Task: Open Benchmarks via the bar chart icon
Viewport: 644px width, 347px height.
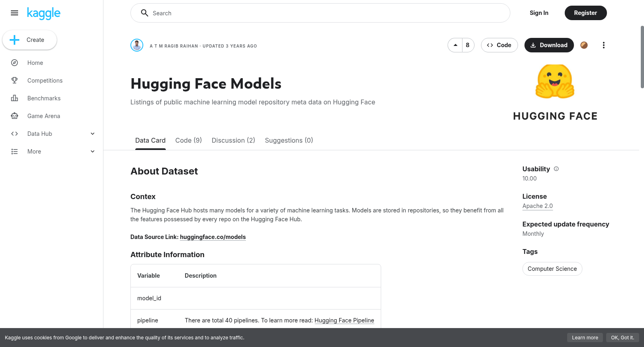Action: tap(14, 98)
